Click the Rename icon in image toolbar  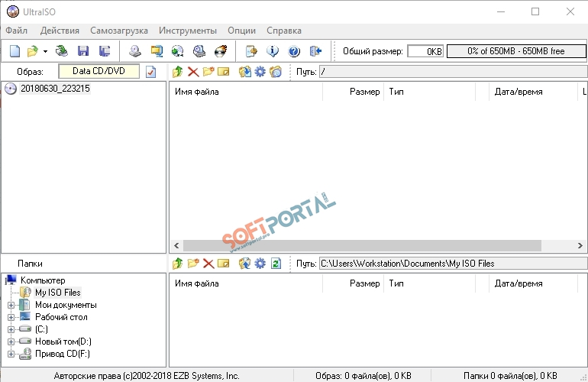224,72
